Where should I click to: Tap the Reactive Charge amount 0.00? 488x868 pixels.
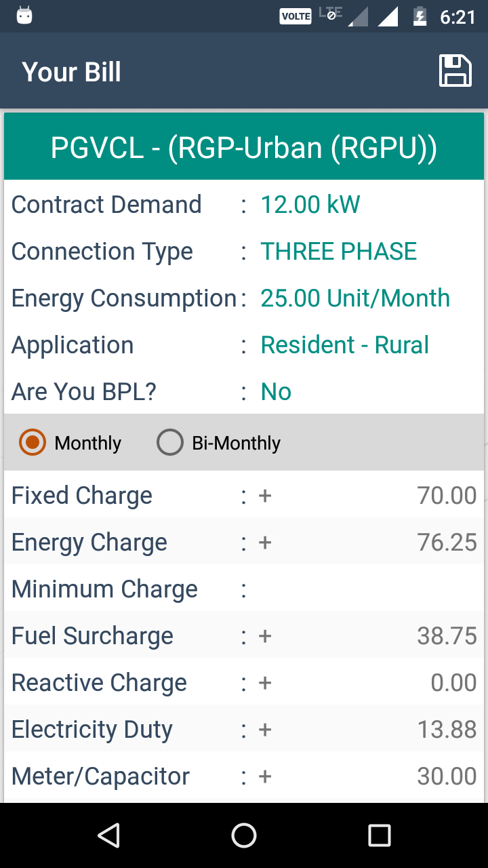coord(454,683)
